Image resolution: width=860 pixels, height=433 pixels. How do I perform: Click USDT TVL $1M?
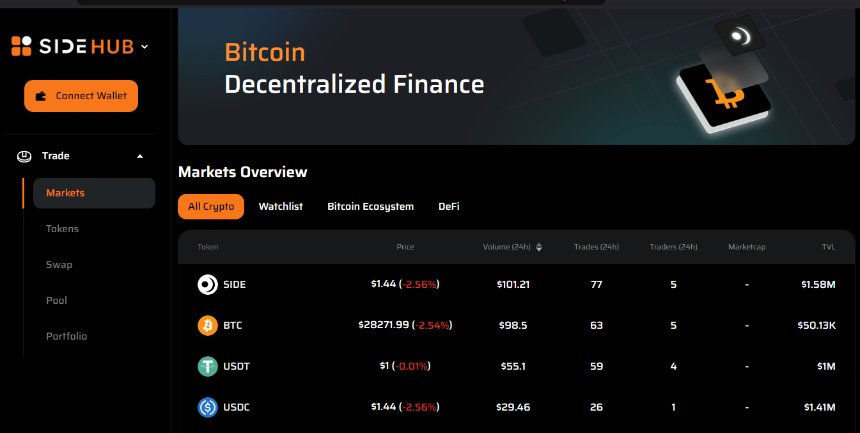click(x=826, y=366)
